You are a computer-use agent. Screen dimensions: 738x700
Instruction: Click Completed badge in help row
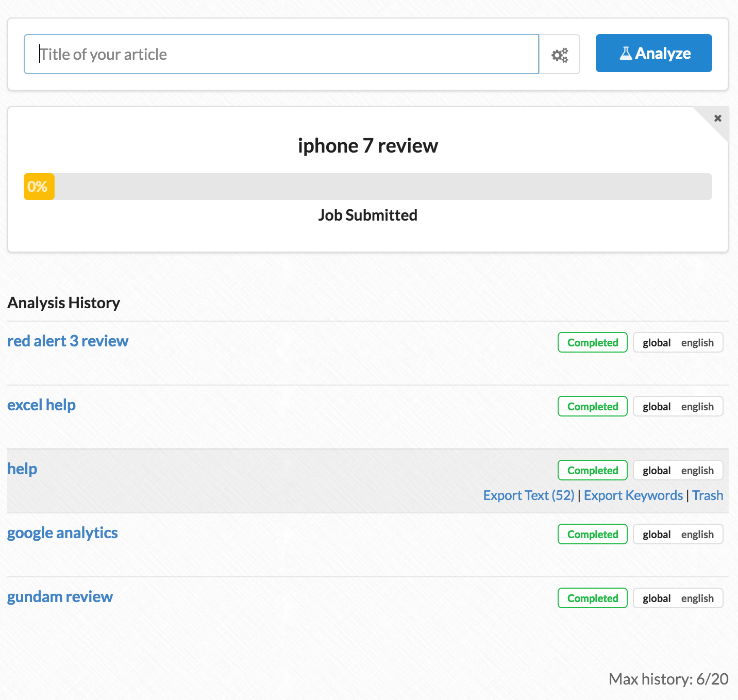[x=593, y=470]
